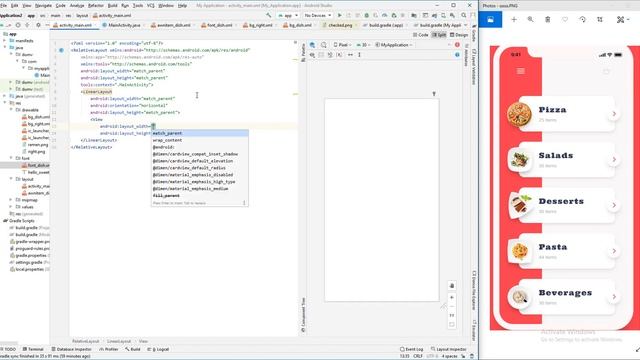Switch to Design view mode
The height and width of the screenshot is (360, 640).
(459, 35)
